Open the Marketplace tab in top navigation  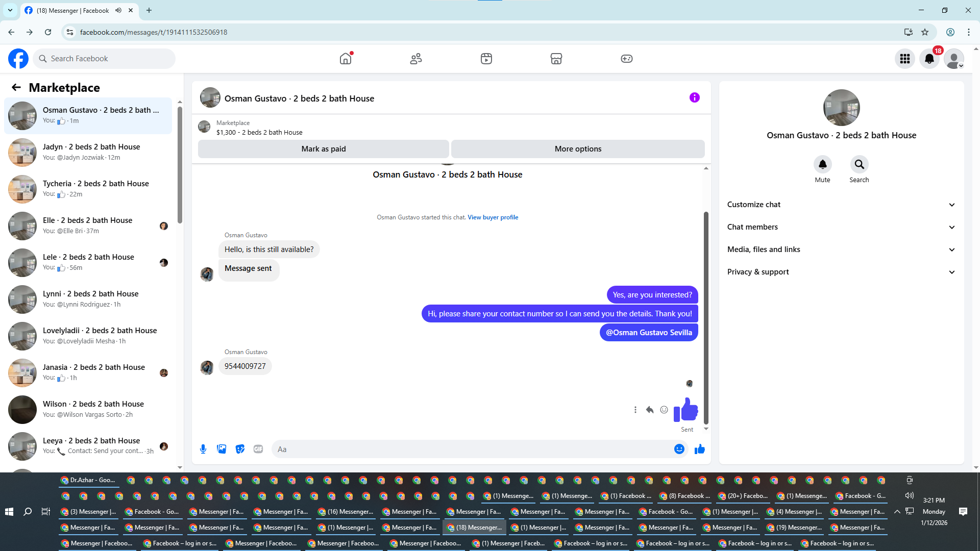[556, 59]
